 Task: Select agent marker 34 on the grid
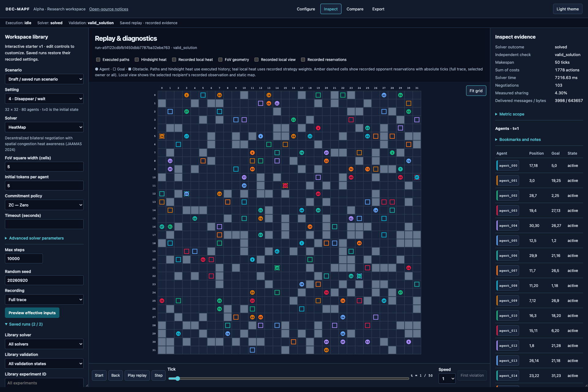[162, 136]
